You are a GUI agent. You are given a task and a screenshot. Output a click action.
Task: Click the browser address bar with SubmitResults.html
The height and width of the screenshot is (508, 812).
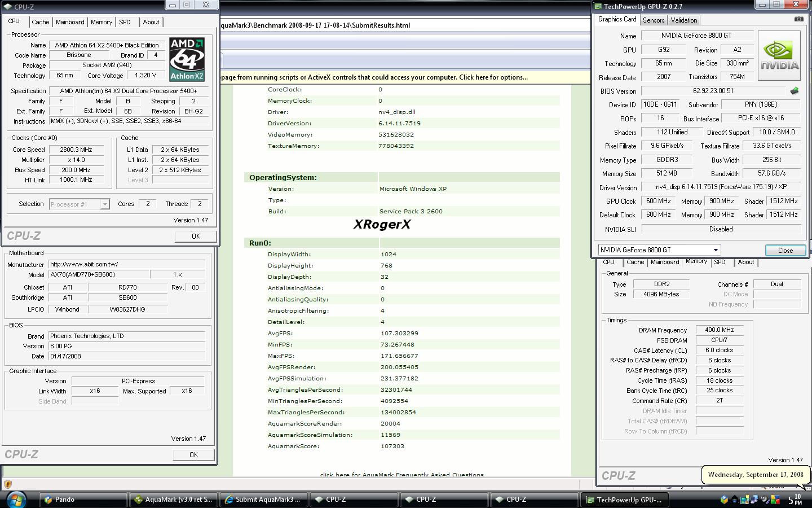pos(405,25)
